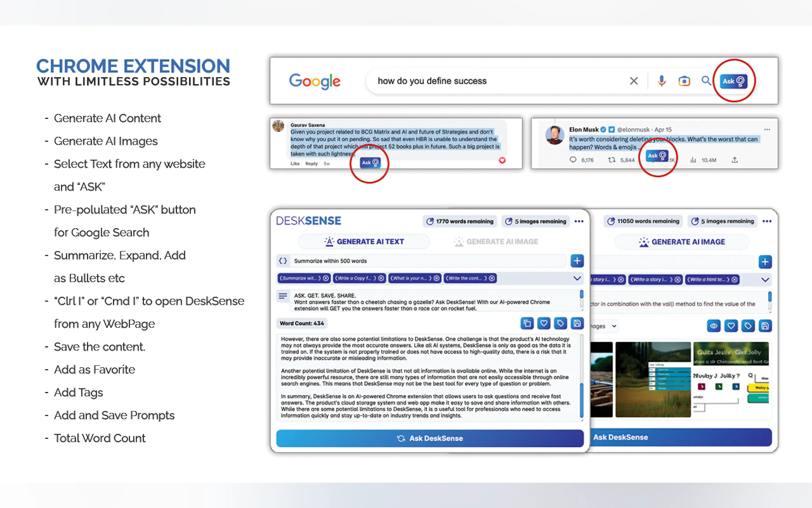Switch to the grayed Generate AI Image tab
This screenshot has height=508, width=812.
click(496, 242)
